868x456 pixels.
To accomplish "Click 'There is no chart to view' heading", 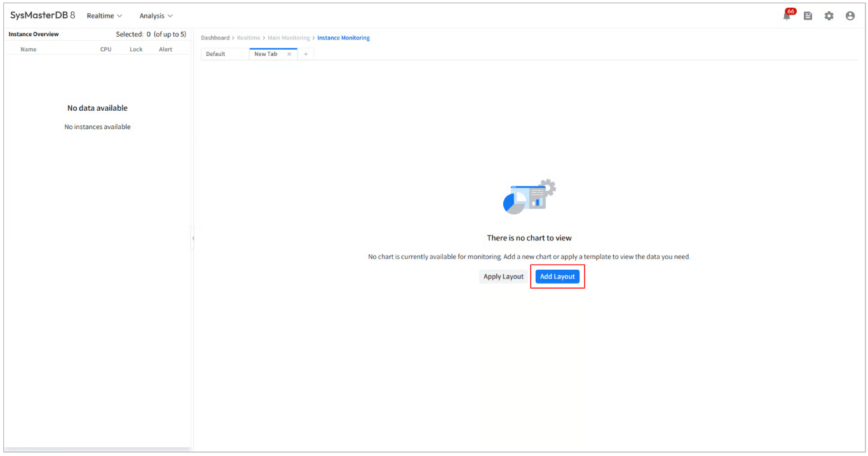I will 529,238.
